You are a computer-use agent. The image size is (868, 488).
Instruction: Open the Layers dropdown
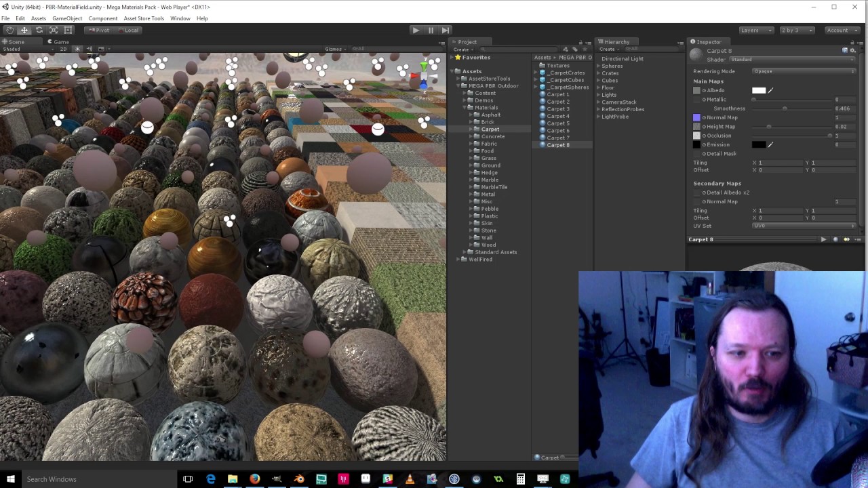click(x=756, y=30)
